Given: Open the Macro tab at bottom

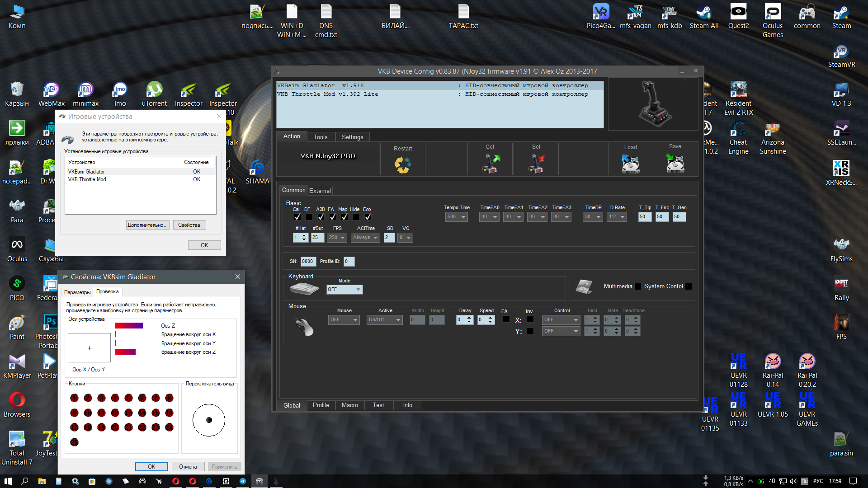Looking at the screenshot, I should click(x=350, y=405).
